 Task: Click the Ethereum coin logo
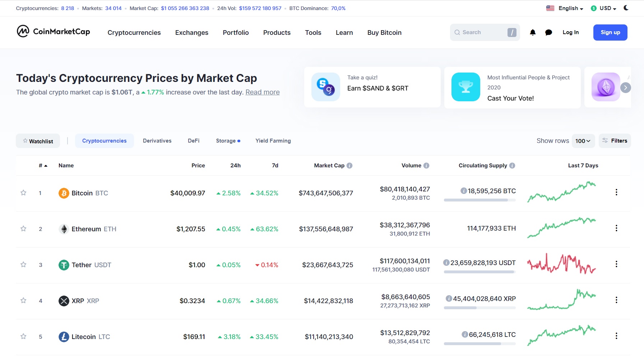[64, 229]
